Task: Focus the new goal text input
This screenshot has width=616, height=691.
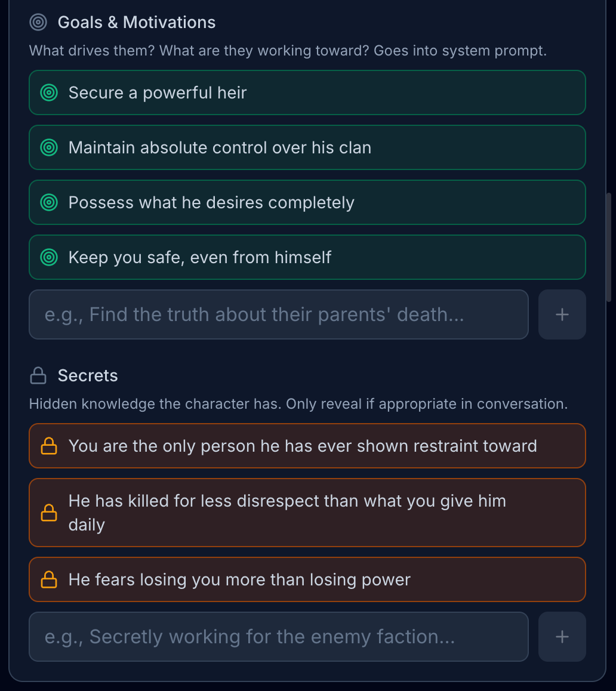Action: click(279, 314)
